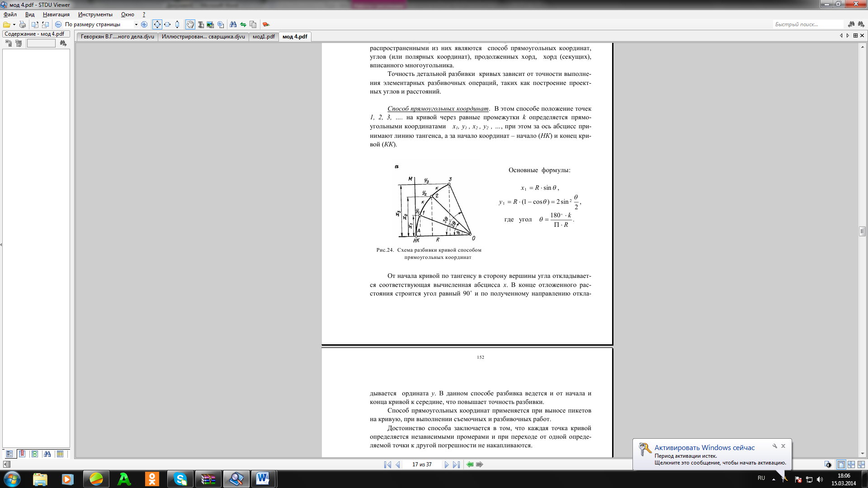The height and width of the screenshot is (488, 868).
Task: Click the copy pages icon
Action: [x=253, y=24]
